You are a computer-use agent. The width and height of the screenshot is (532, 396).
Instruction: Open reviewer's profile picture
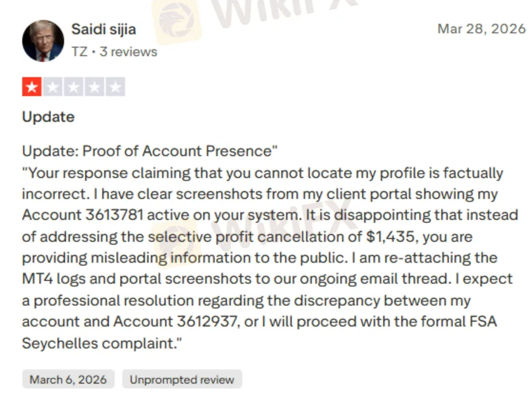(x=43, y=40)
